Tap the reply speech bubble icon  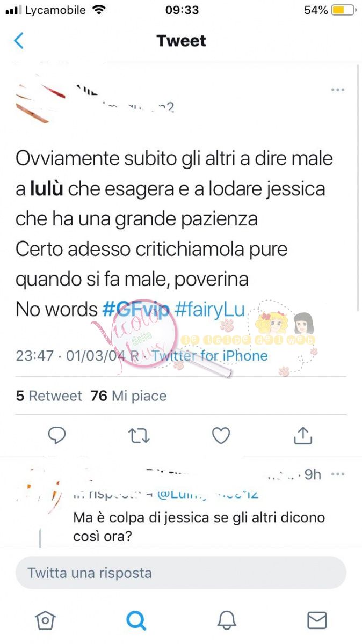[x=57, y=436]
